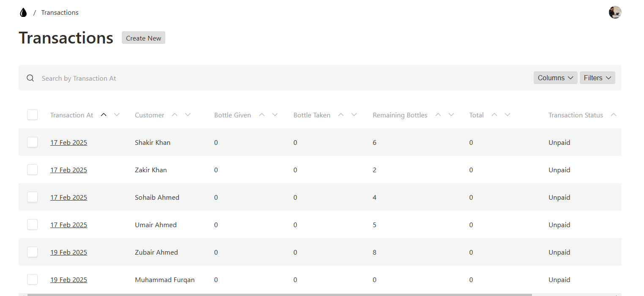
Task: Open Zakir Khan's 17 Feb 2025 transaction
Action: tap(69, 170)
